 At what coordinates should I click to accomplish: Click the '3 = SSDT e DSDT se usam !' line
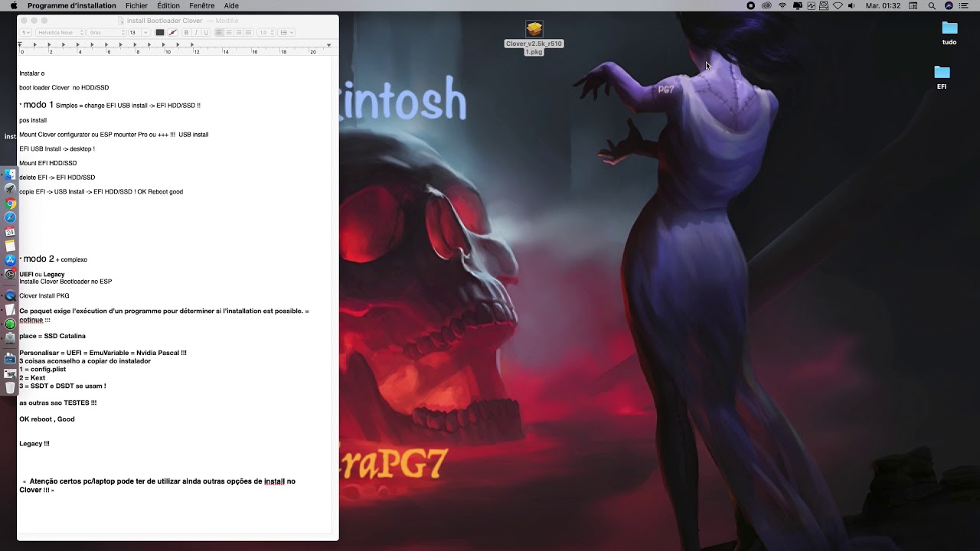pyautogui.click(x=62, y=386)
